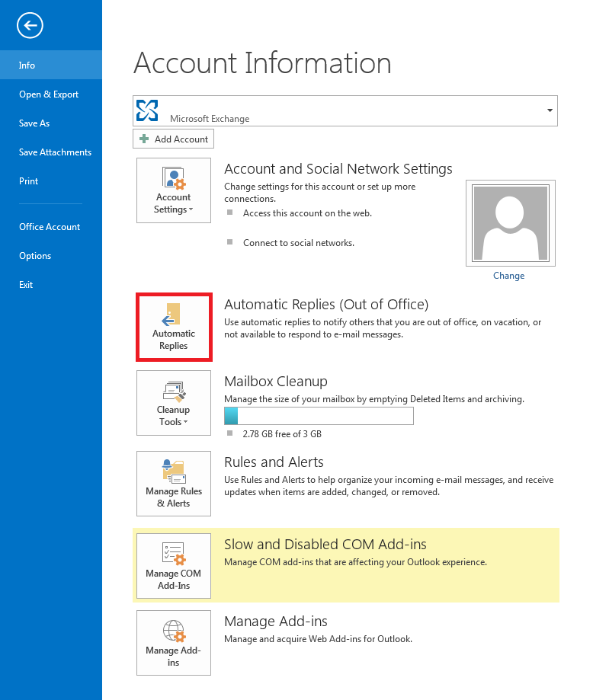Select the Info tab

(27, 66)
